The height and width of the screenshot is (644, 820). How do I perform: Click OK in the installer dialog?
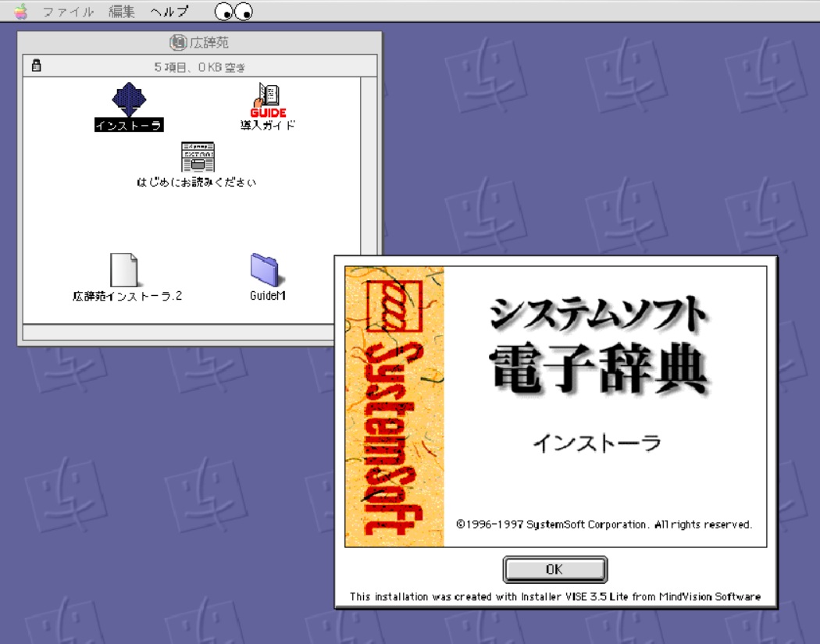pyautogui.click(x=554, y=569)
